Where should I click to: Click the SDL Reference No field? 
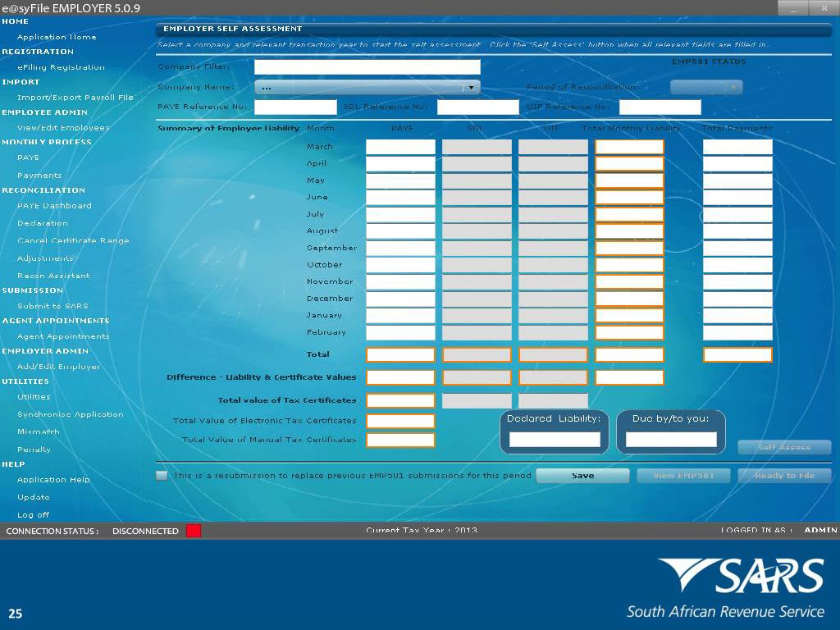click(478, 107)
